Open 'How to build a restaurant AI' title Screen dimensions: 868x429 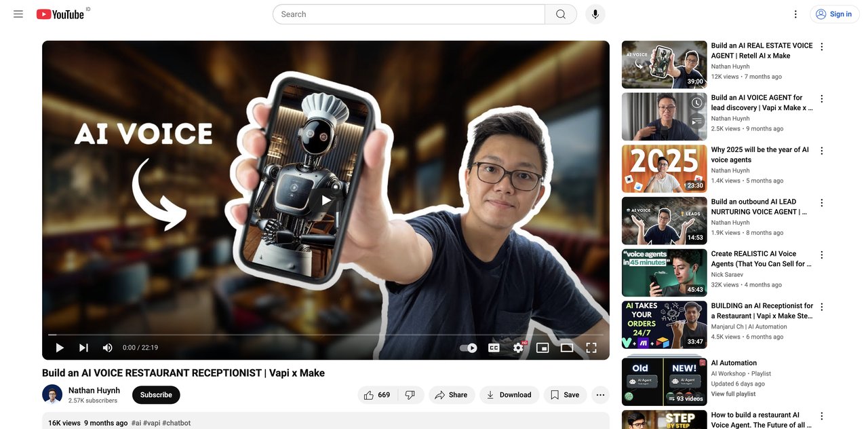click(762, 419)
